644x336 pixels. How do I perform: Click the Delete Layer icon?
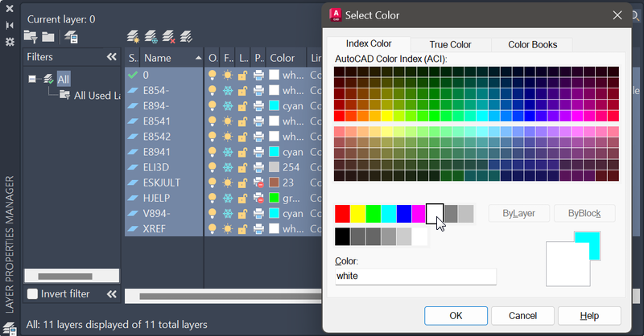[169, 36]
